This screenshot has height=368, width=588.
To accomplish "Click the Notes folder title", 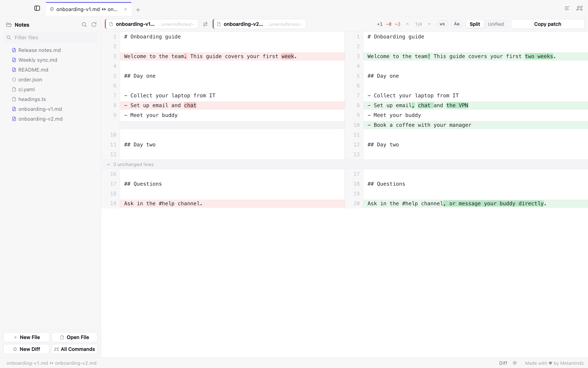I will [x=22, y=25].
